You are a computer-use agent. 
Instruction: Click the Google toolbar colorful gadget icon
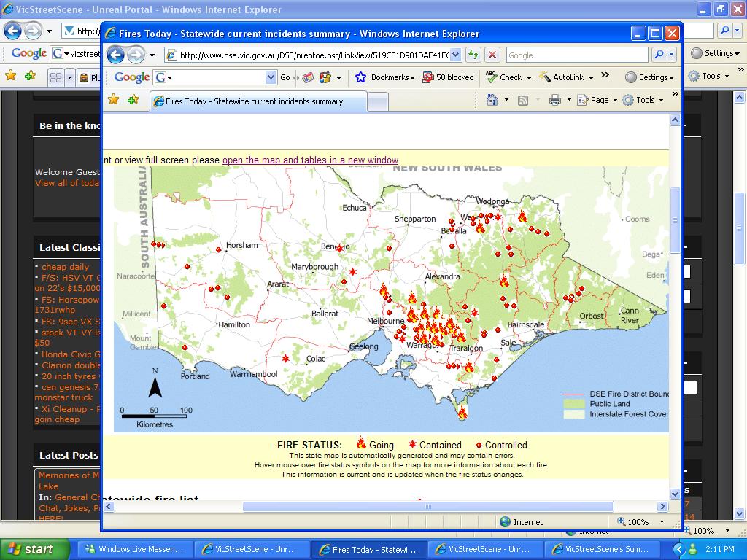point(325,77)
